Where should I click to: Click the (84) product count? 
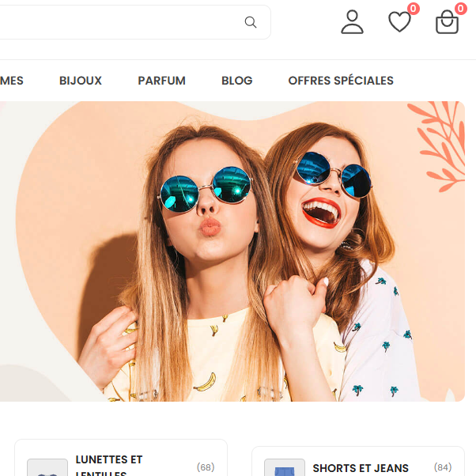(443, 467)
